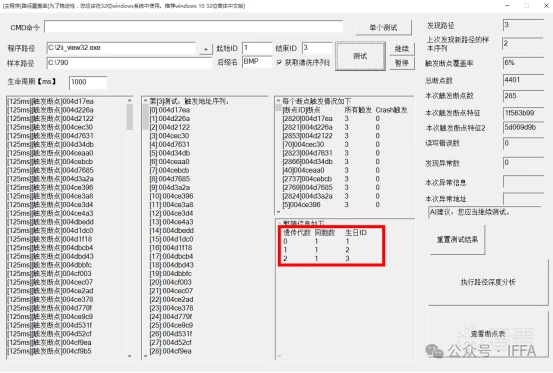Image resolution: width=553 pixels, height=373 pixels.
Task: Click the 总断点数 field showing 4401
Action: point(523,80)
